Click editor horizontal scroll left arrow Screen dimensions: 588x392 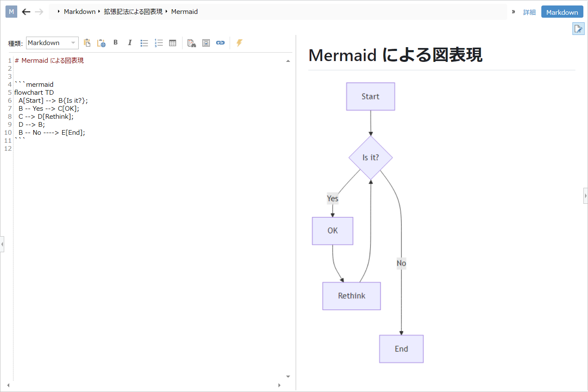tap(8, 385)
